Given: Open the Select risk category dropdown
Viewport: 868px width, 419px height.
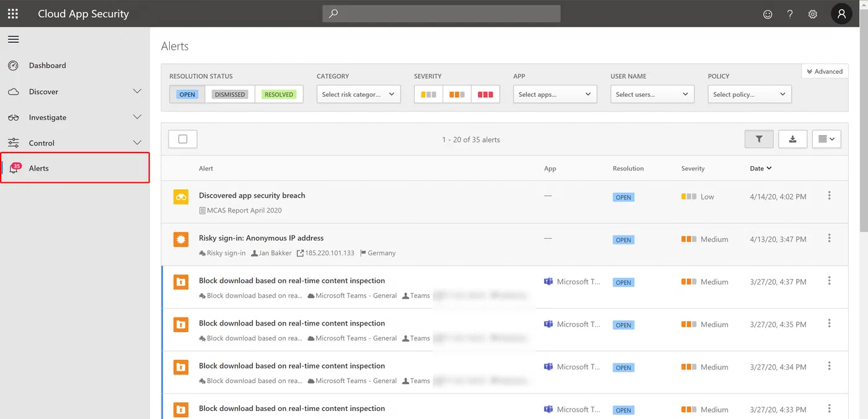Looking at the screenshot, I should coord(358,94).
